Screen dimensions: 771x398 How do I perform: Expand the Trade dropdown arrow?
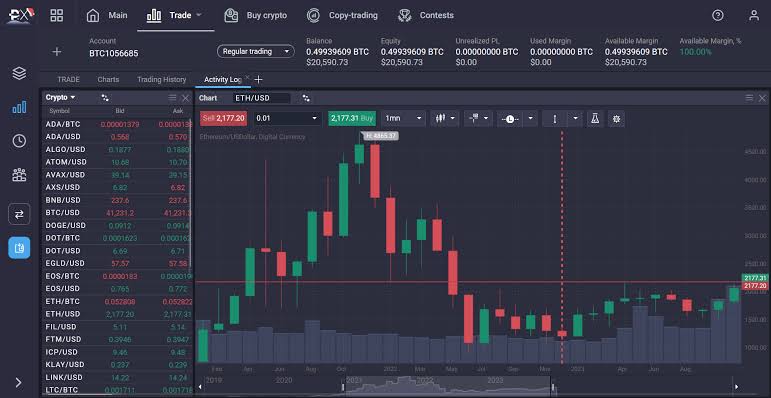coord(199,15)
